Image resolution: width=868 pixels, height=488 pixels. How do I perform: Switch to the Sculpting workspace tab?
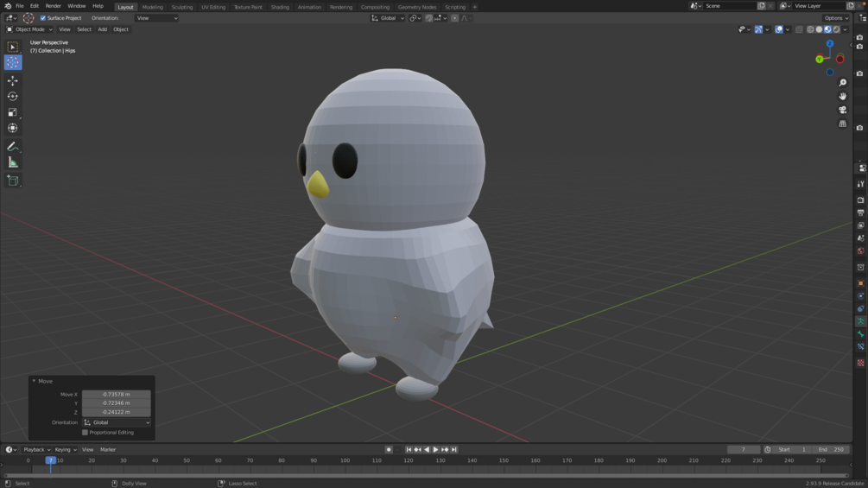(182, 7)
